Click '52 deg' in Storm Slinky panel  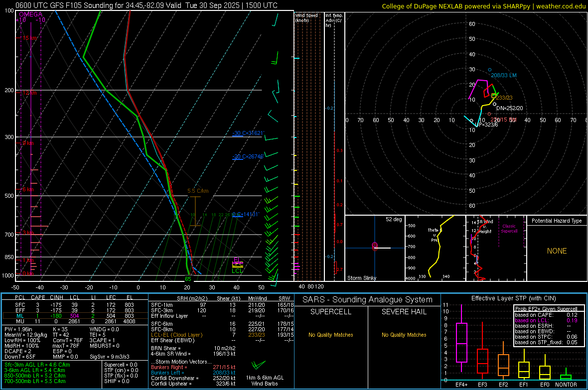394,219
